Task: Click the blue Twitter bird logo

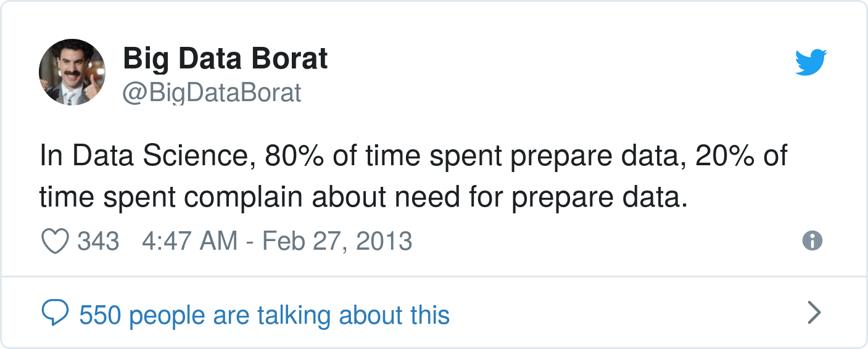Action: (811, 63)
